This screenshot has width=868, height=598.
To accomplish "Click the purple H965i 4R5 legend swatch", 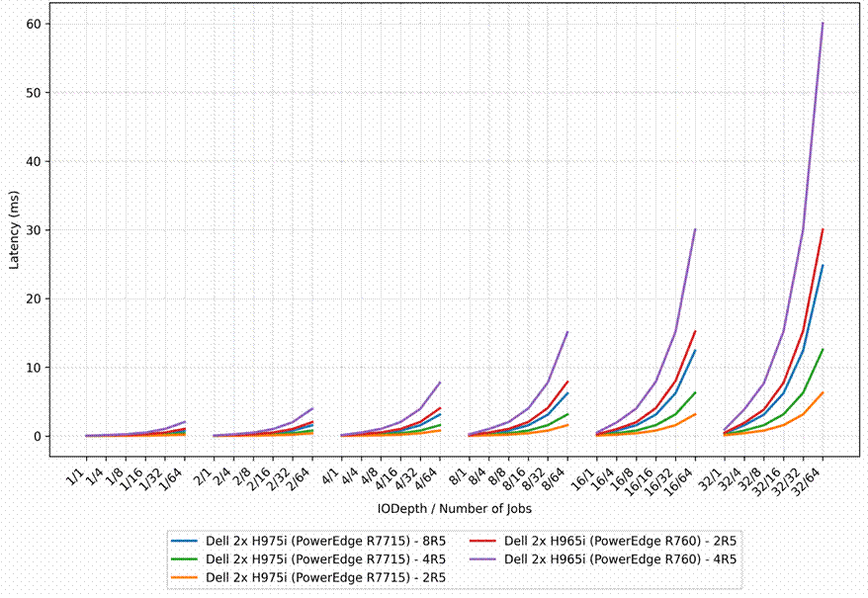I will (x=482, y=559).
